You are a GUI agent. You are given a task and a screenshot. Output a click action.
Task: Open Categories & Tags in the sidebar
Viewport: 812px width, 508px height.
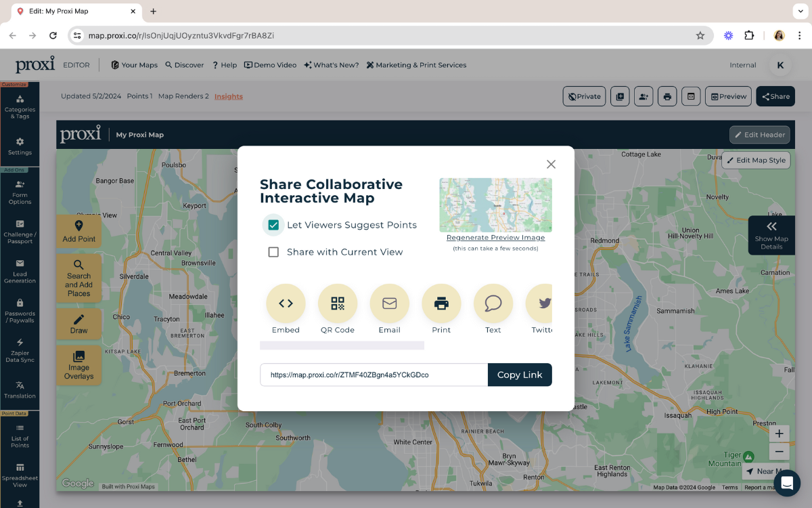tap(20, 106)
